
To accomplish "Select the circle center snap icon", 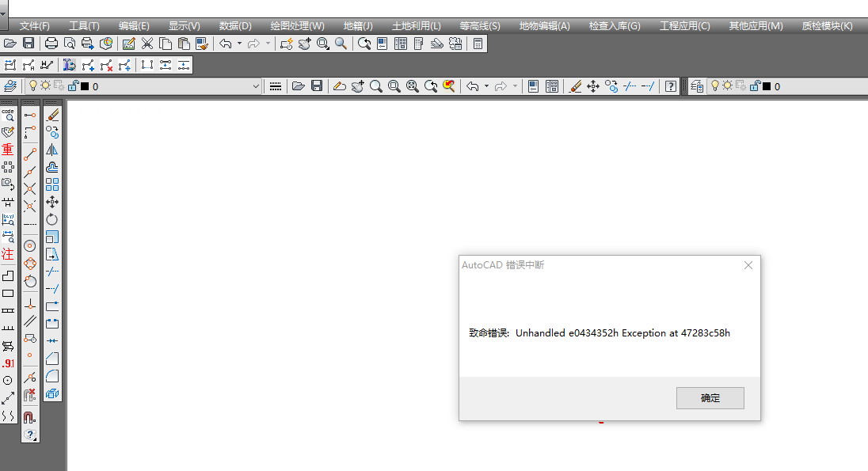I will click(x=30, y=245).
